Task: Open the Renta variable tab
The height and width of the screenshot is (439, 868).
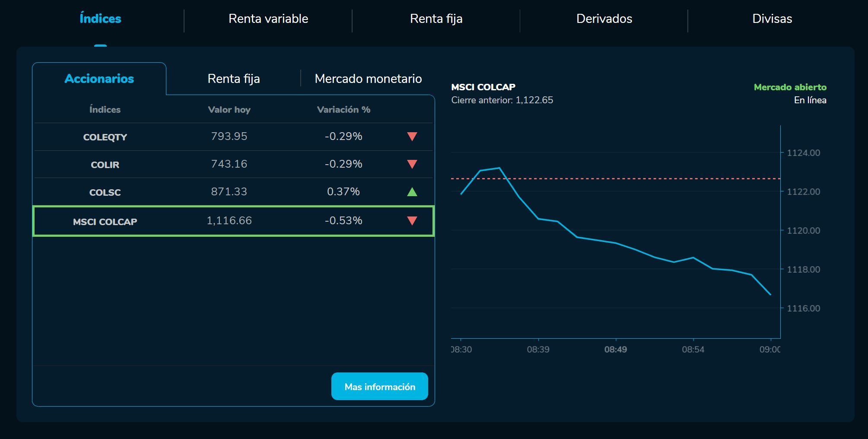Action: coord(268,19)
